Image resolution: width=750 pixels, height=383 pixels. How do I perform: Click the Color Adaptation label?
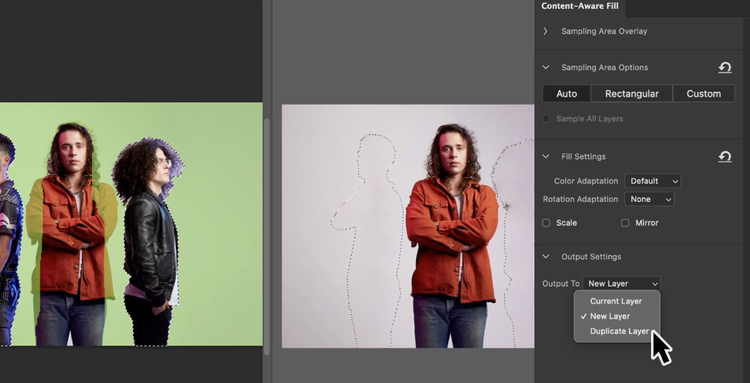click(x=586, y=181)
